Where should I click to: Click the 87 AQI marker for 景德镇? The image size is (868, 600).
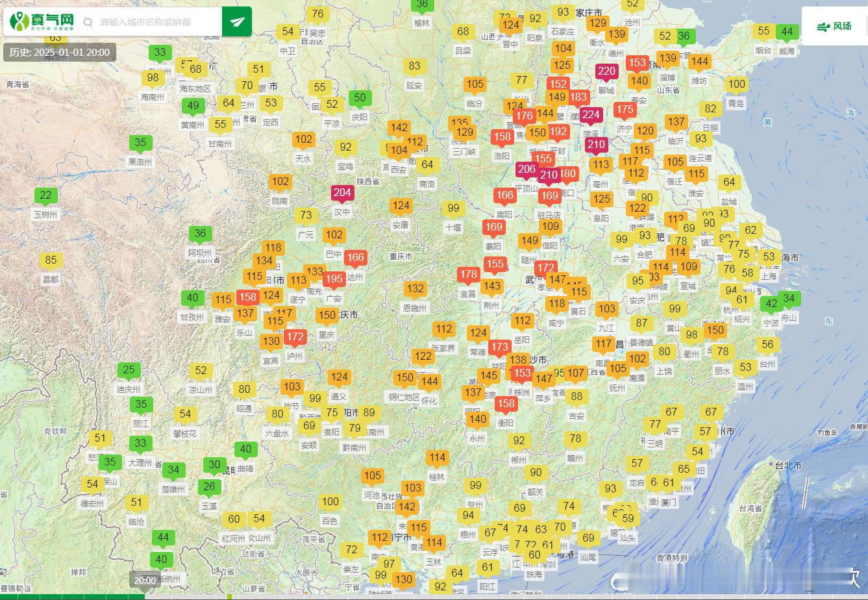(642, 323)
